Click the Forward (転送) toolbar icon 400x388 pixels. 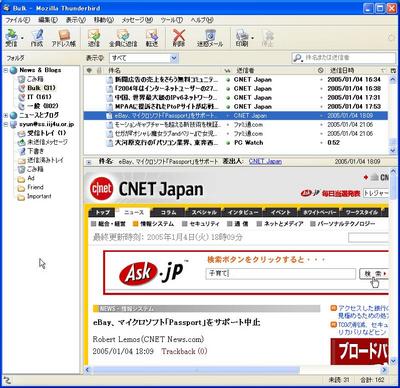point(152,37)
